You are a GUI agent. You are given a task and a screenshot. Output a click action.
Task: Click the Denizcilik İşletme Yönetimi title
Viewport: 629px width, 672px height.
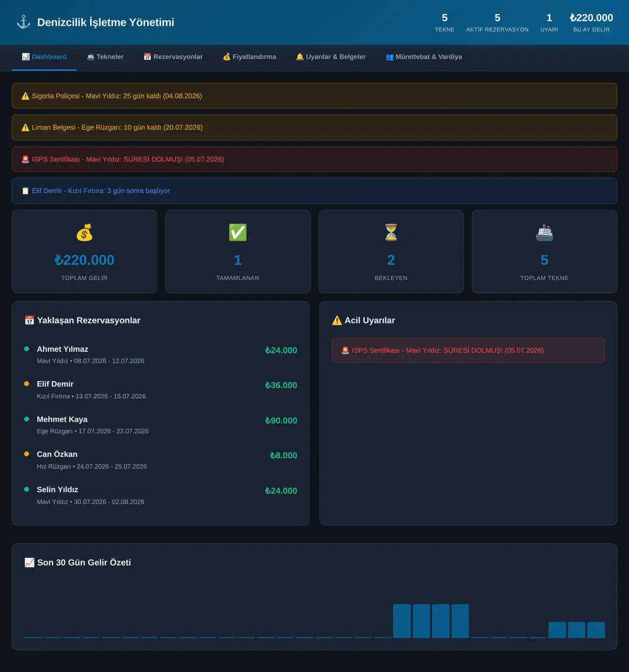[x=106, y=22]
